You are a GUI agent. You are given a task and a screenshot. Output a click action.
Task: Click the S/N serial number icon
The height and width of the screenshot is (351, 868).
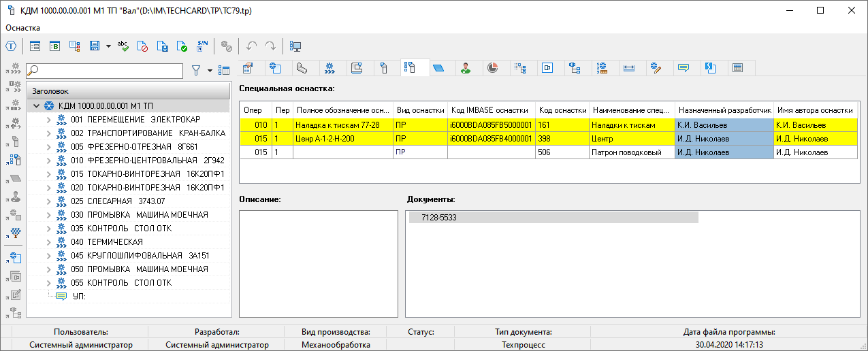[202, 46]
